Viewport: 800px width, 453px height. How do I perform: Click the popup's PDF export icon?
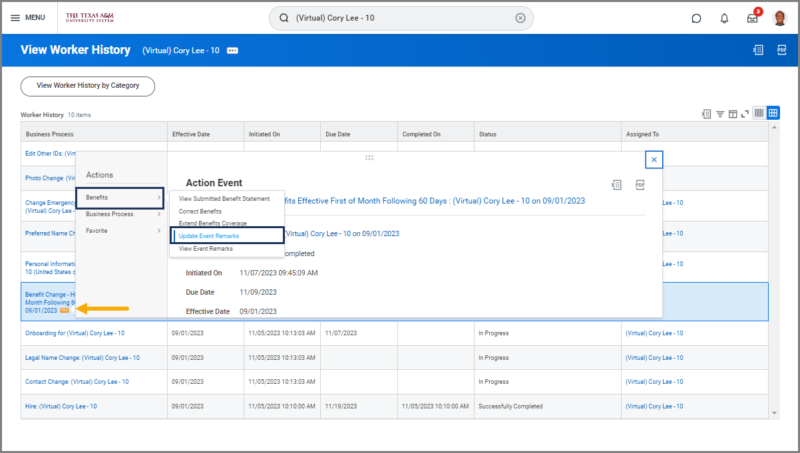640,184
